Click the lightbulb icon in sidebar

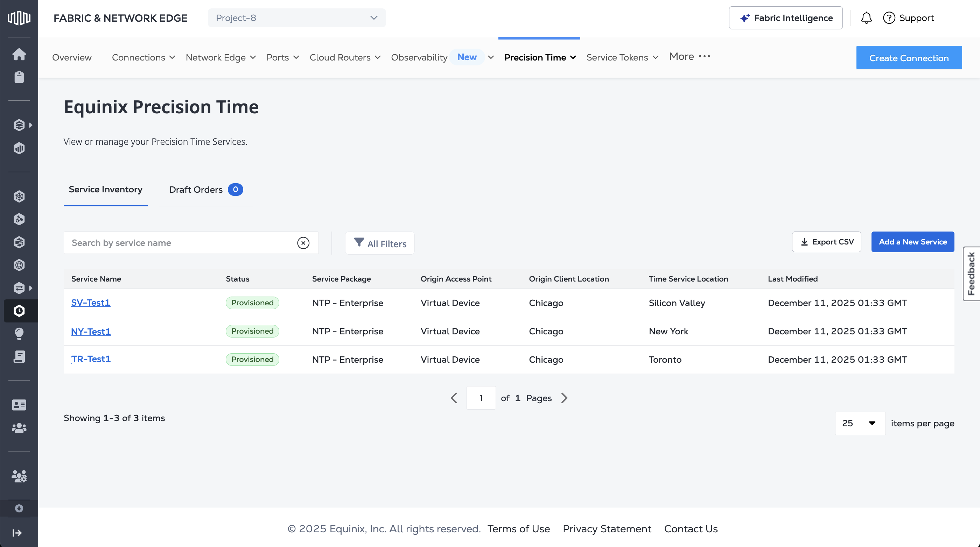point(19,334)
